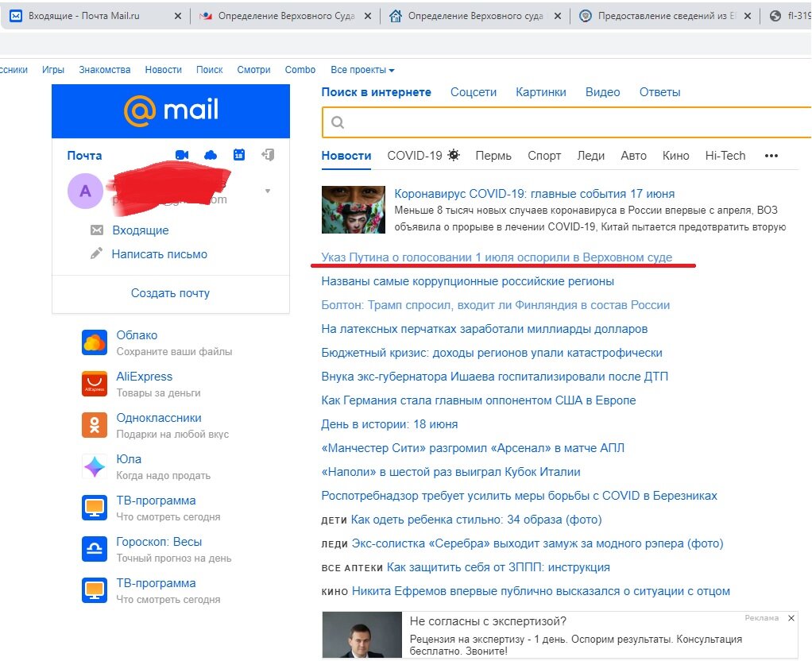
Task: Open the calendar icon in Почта panel
Action: pyautogui.click(x=238, y=154)
